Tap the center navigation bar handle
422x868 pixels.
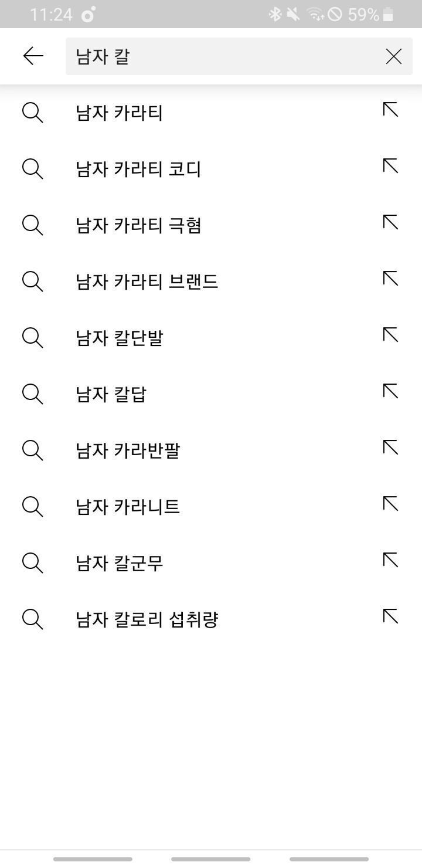[210, 859]
